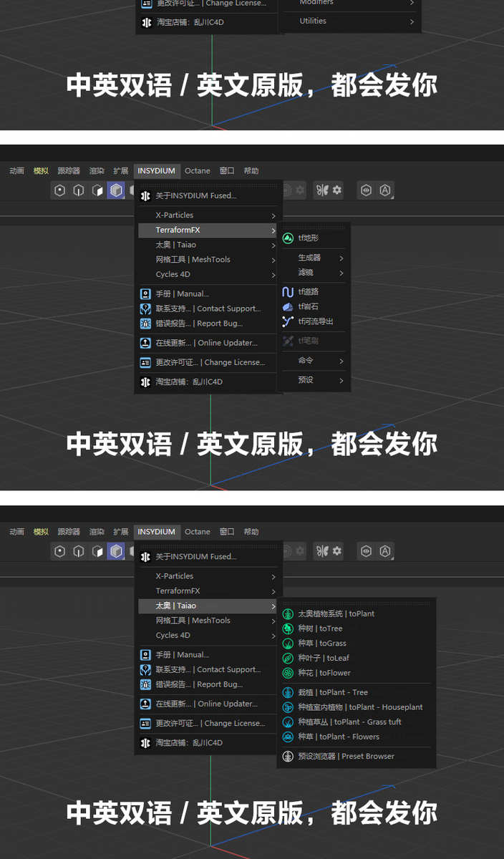Click the toPlant - Houseplant icon
The height and width of the screenshot is (859, 504).
coord(288,707)
